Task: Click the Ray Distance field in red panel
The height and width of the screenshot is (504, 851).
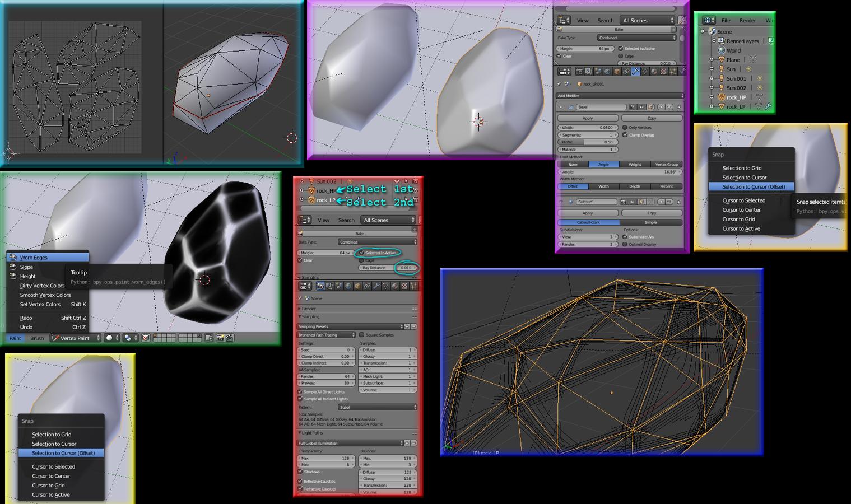Action: [x=387, y=268]
